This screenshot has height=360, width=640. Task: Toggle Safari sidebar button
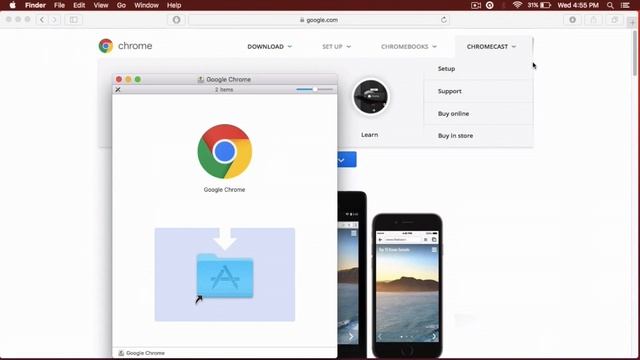pyautogui.click(x=73, y=20)
